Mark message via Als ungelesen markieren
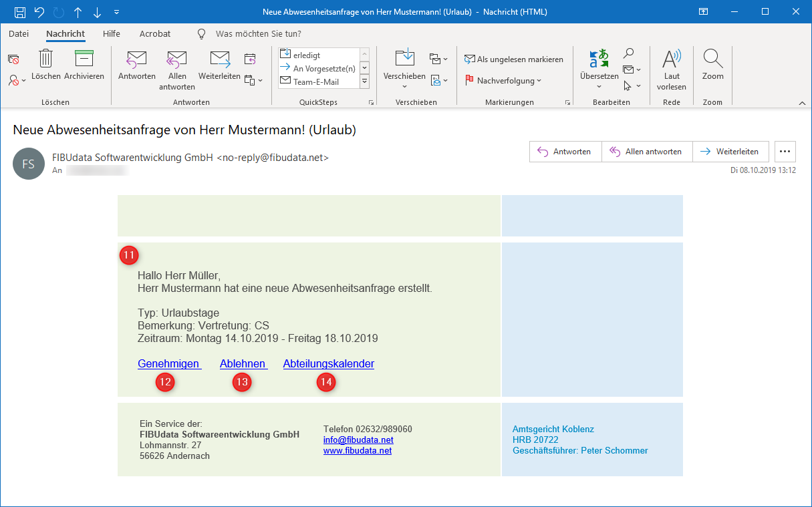The height and width of the screenshot is (507, 812). click(x=513, y=59)
